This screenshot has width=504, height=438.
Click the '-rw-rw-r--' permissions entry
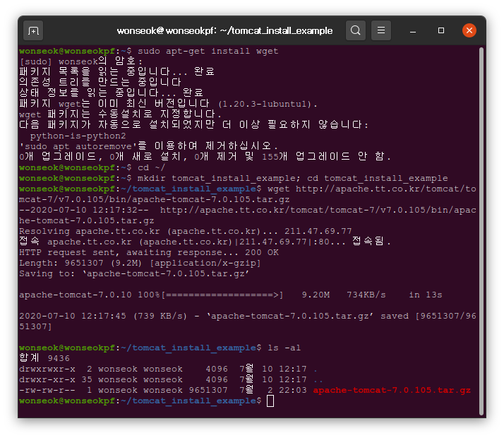(47, 390)
